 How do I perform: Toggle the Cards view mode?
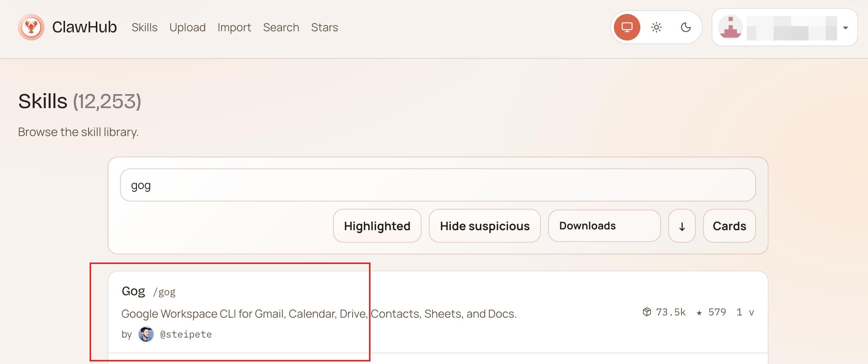pos(729,226)
